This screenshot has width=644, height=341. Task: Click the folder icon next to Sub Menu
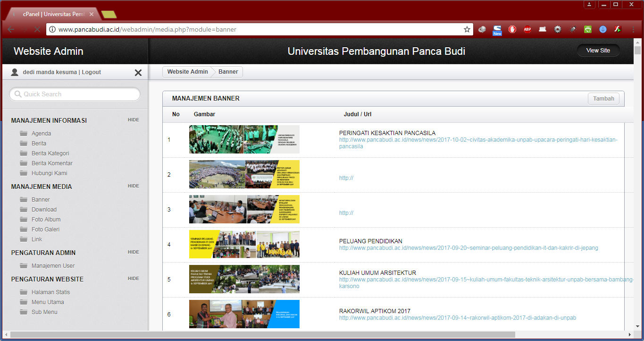click(x=24, y=312)
